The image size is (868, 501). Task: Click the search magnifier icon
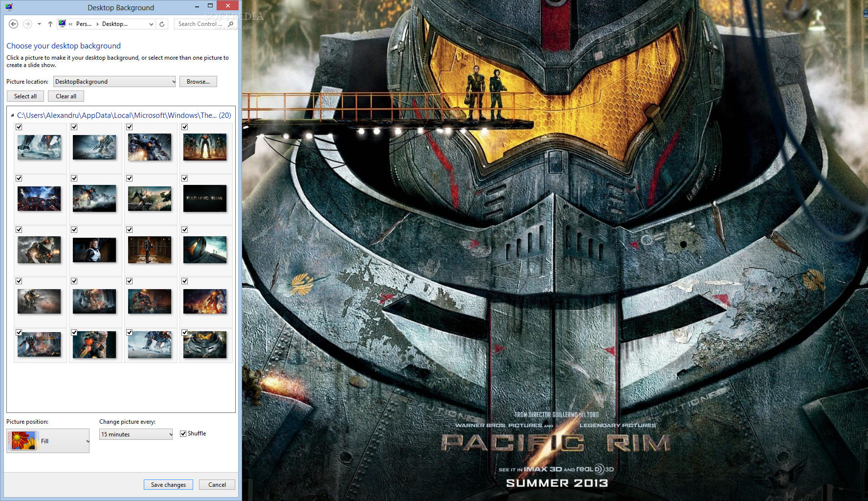click(x=231, y=24)
